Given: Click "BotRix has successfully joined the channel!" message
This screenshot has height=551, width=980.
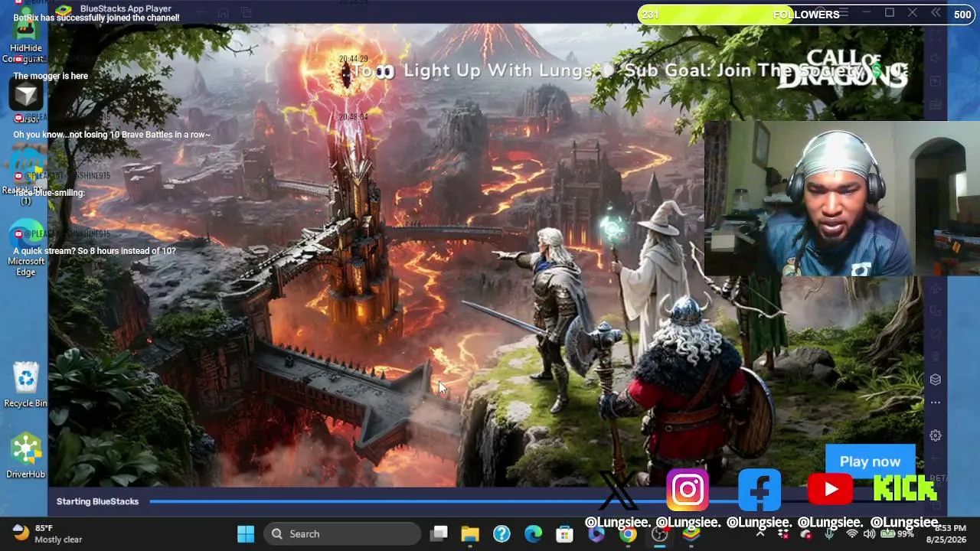Looking at the screenshot, I should click(x=96, y=18).
